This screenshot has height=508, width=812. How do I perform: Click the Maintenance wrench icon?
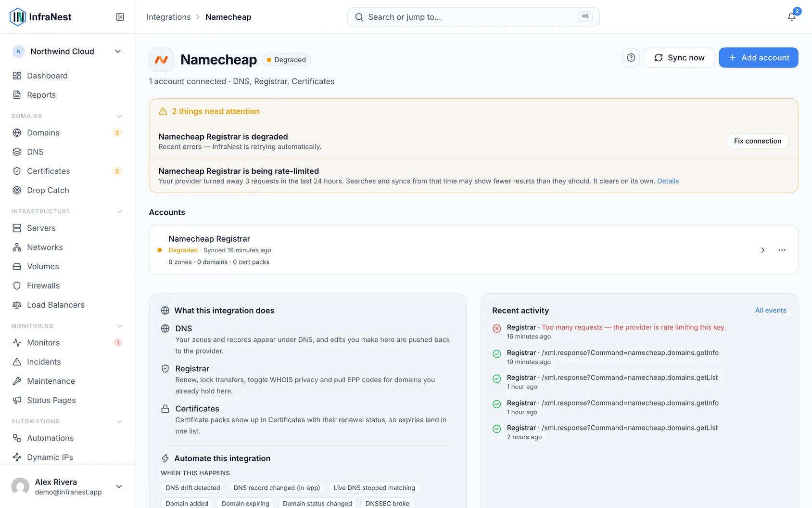(17, 381)
